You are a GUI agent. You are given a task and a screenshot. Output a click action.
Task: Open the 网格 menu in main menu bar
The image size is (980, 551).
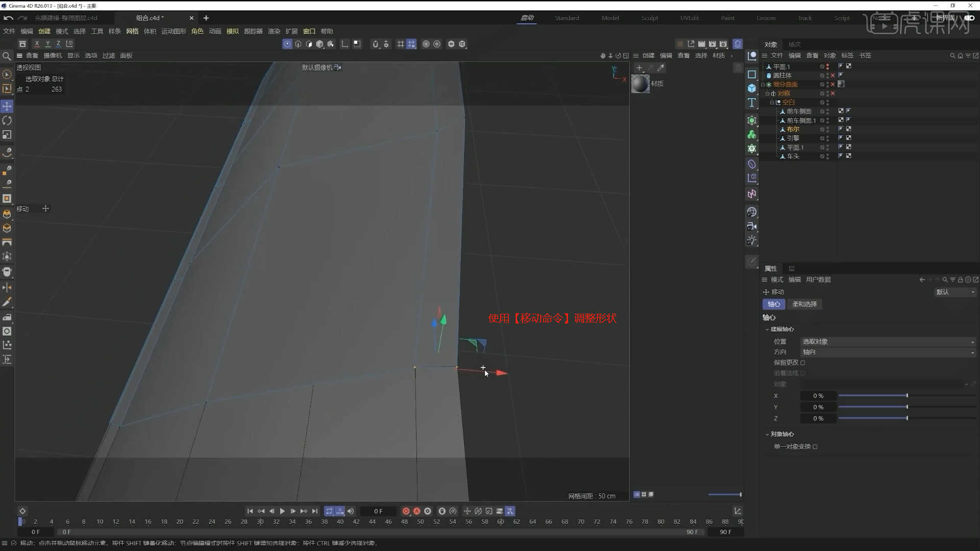click(132, 31)
